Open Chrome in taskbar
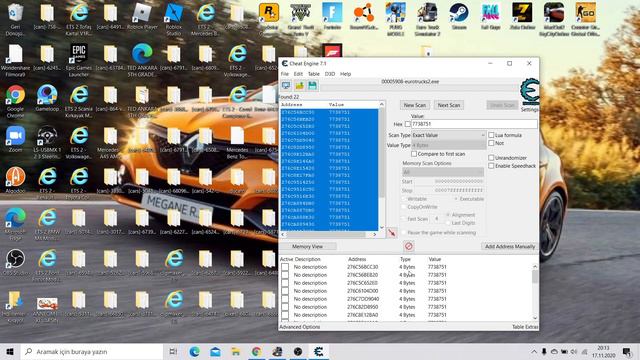This screenshot has width=640, height=360. [x=256, y=351]
